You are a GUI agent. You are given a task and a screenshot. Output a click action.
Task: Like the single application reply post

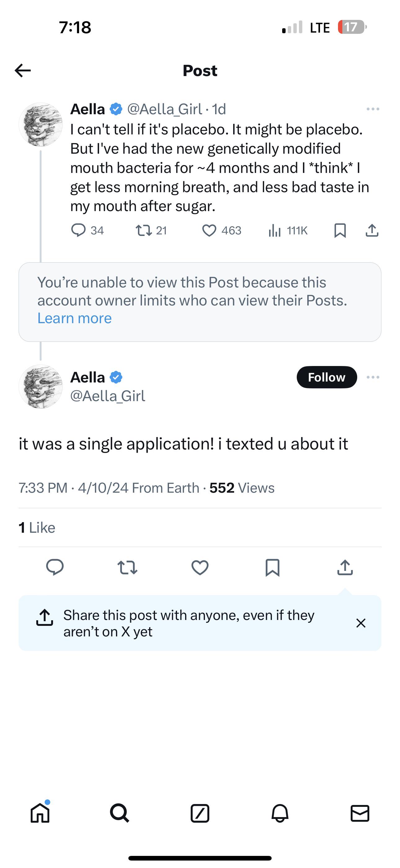point(200,567)
